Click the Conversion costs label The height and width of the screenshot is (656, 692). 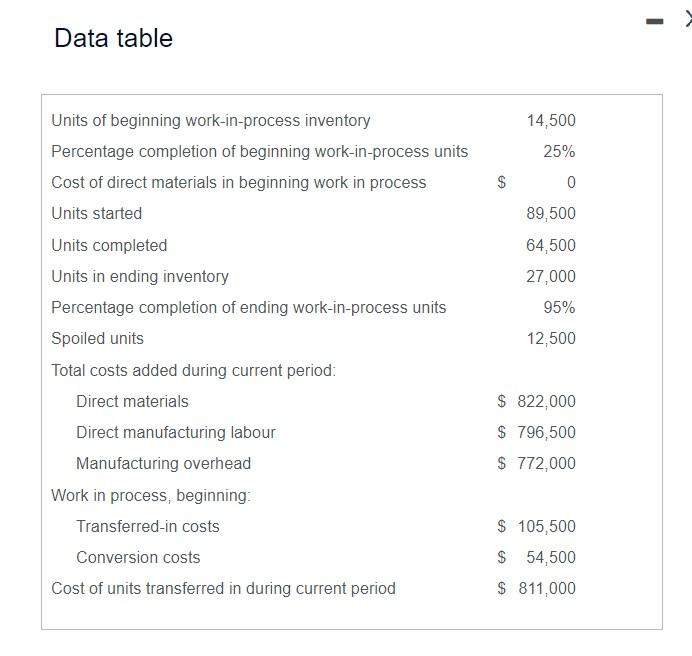pyautogui.click(x=138, y=557)
